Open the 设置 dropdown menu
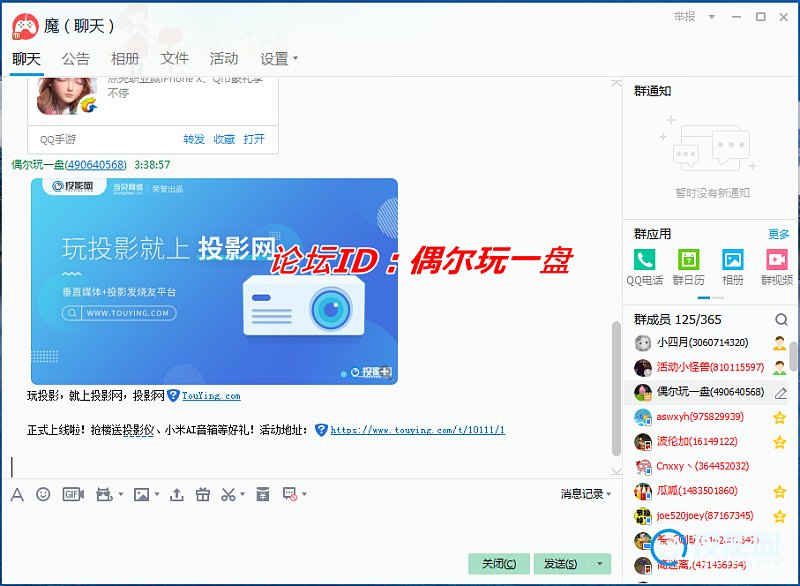800x586 pixels. [279, 59]
